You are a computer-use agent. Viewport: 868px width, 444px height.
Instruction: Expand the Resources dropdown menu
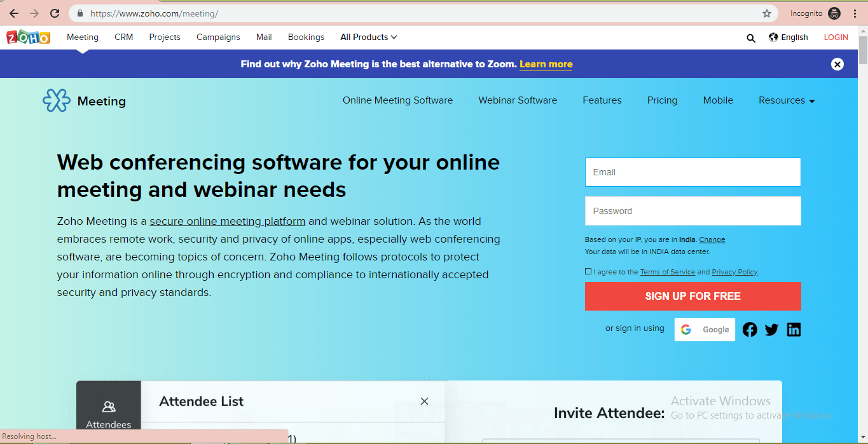[x=787, y=100]
